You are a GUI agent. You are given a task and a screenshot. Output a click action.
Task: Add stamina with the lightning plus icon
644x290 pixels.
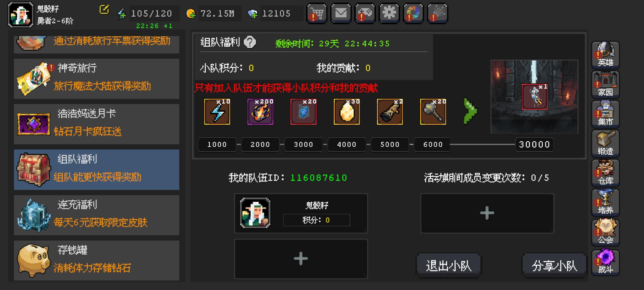tap(122, 14)
